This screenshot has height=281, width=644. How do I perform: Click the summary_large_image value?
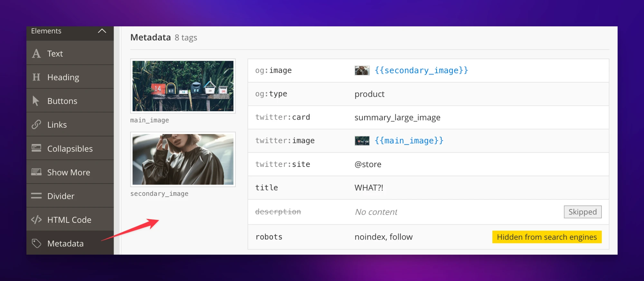397,118
